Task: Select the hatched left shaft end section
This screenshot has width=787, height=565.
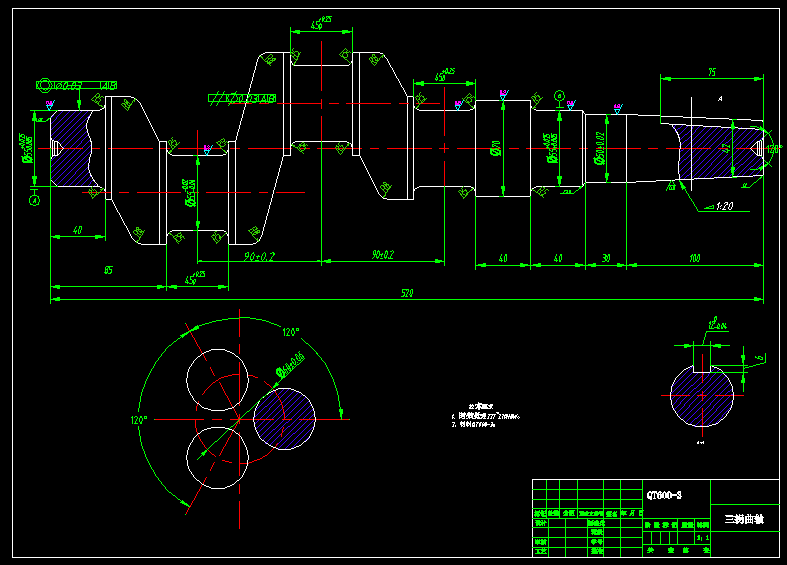Action: [x=71, y=149]
